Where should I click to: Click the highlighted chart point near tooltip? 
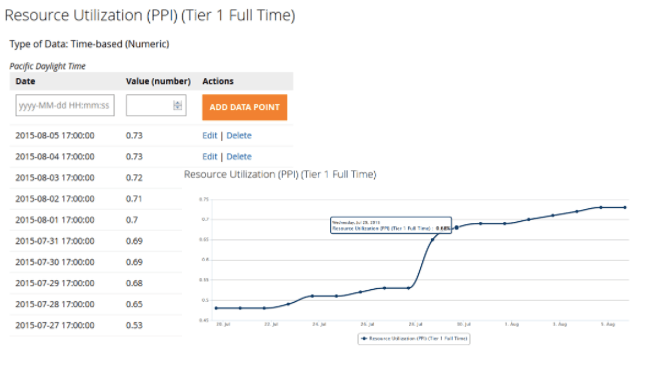456,227
